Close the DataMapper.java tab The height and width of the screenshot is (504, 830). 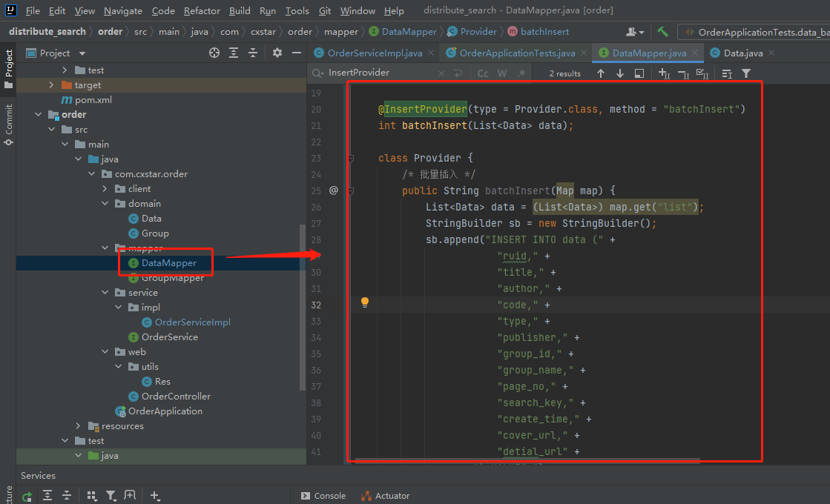pyautogui.click(x=695, y=53)
